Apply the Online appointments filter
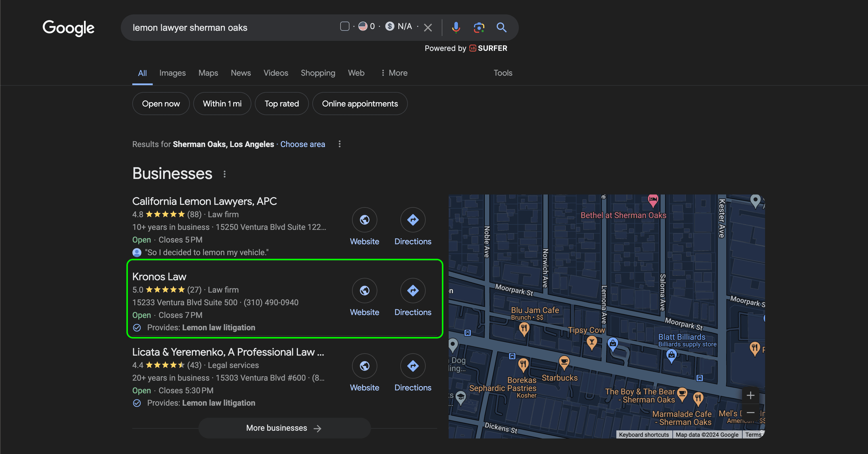This screenshot has height=454, width=868. (360, 104)
